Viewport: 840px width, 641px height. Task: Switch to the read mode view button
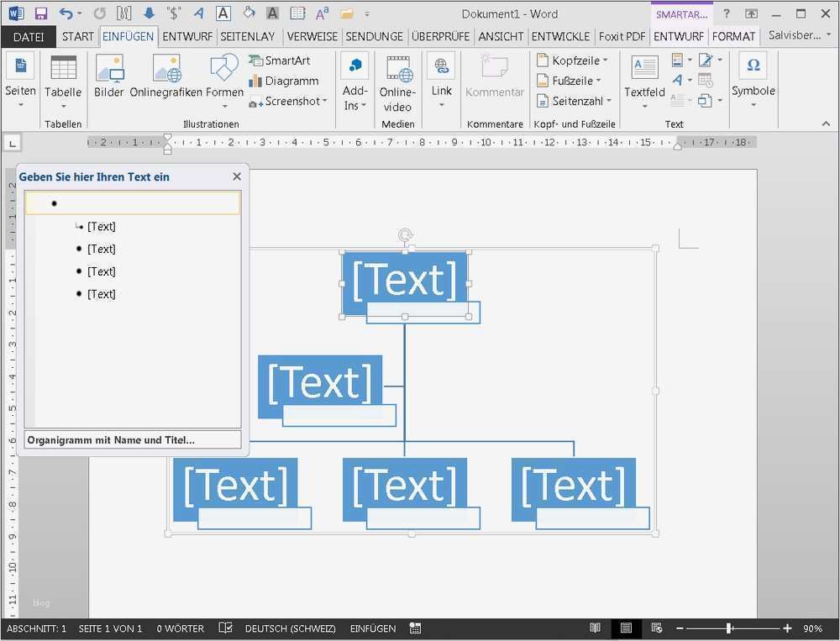tap(595, 628)
